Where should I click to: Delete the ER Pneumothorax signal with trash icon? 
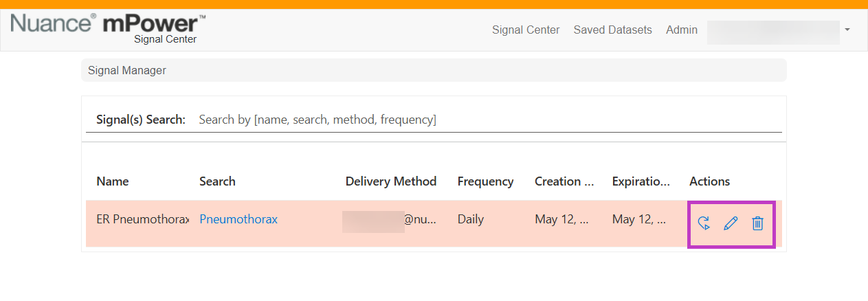click(x=757, y=223)
